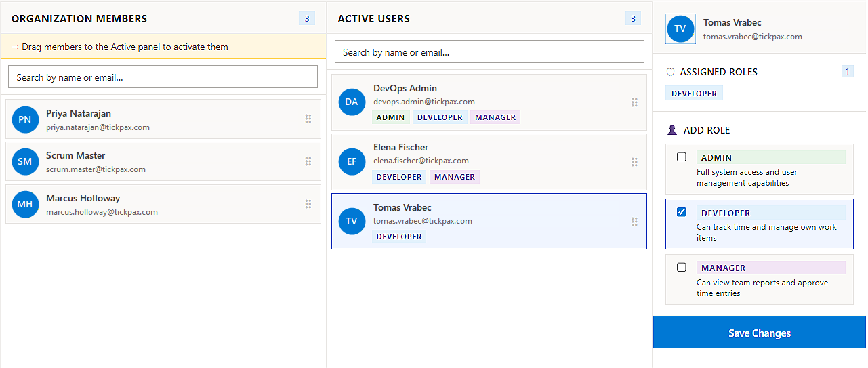
Task: Click the Organization Members search field
Action: [x=163, y=77]
